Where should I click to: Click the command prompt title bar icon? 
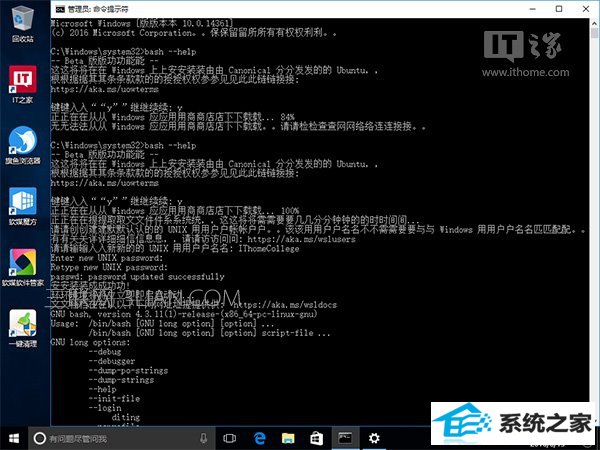pyautogui.click(x=60, y=9)
